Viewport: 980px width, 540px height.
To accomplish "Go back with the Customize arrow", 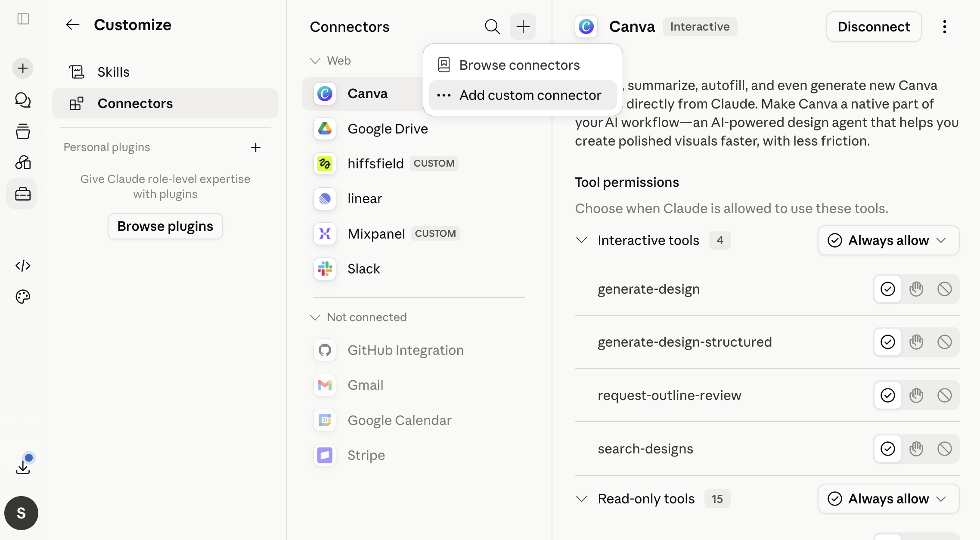I will point(73,25).
